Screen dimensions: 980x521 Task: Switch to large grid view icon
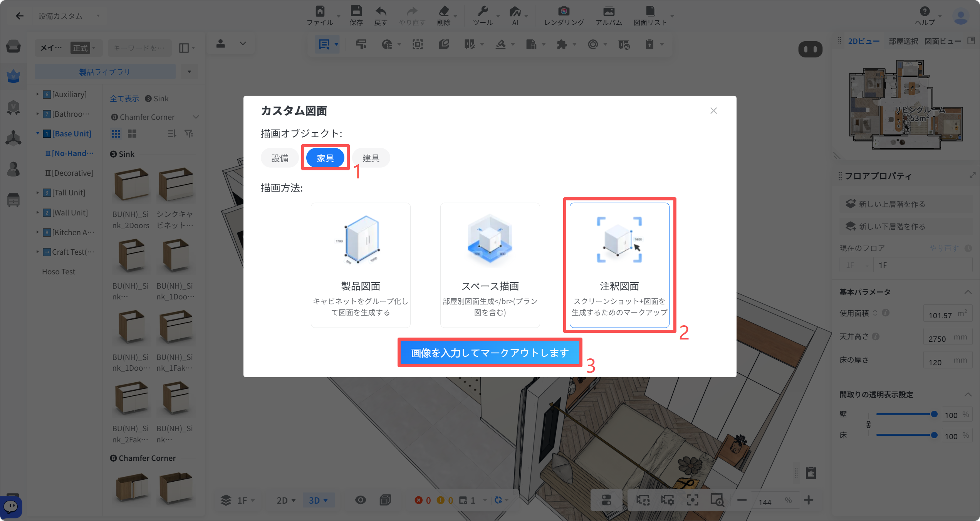pos(132,134)
